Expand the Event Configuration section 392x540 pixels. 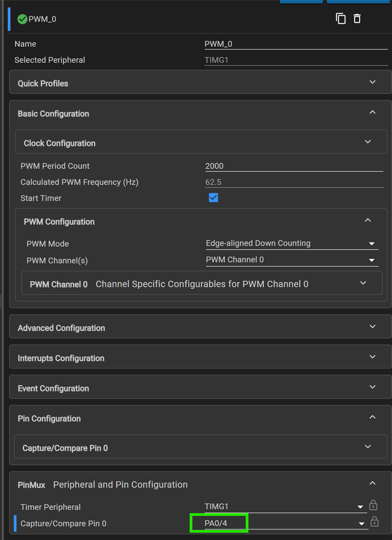(372, 387)
